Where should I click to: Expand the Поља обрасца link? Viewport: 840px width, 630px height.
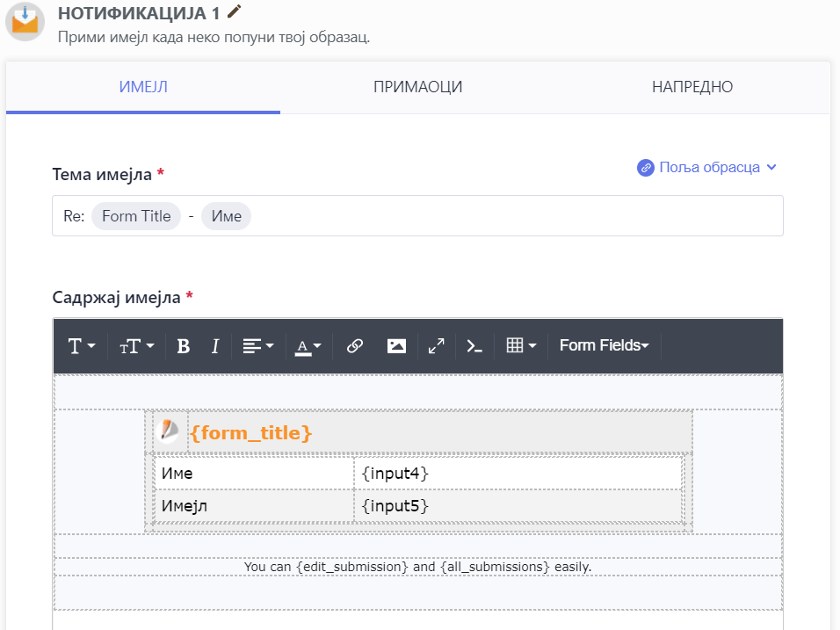tap(707, 167)
